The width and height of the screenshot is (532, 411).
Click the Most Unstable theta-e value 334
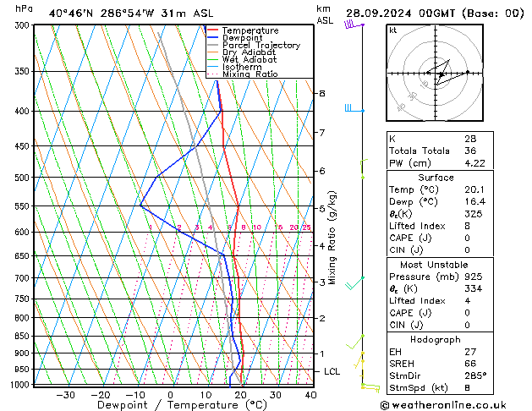tap(474, 288)
